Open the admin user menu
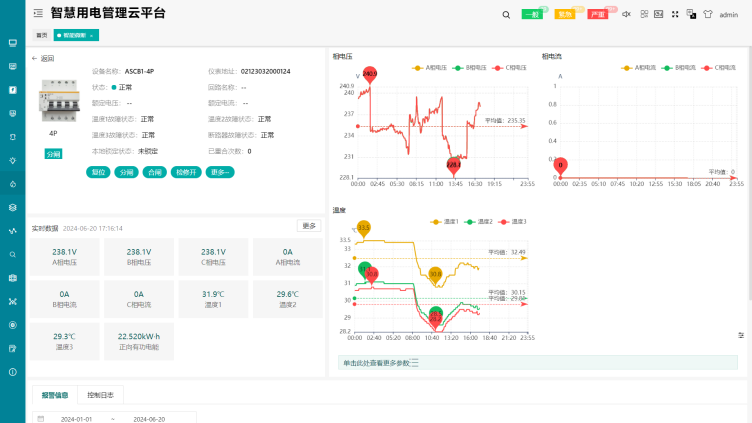Screen dimensions: 752x423 [x=728, y=15]
